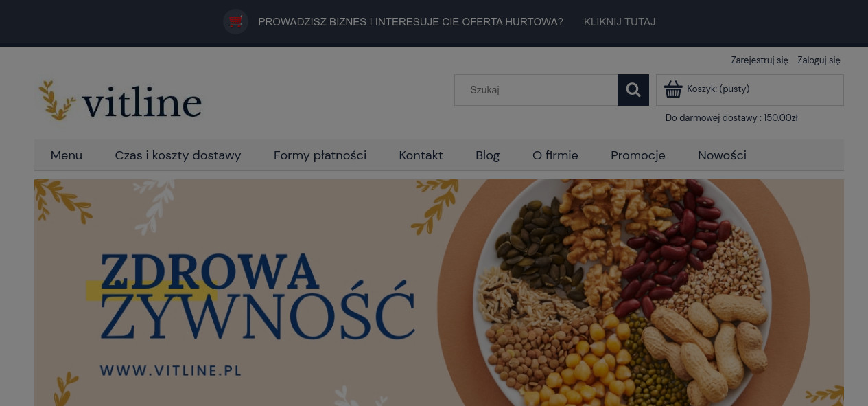Click the Zdrowa Żywność banner image
This screenshot has height=406, width=868.
coord(439,293)
